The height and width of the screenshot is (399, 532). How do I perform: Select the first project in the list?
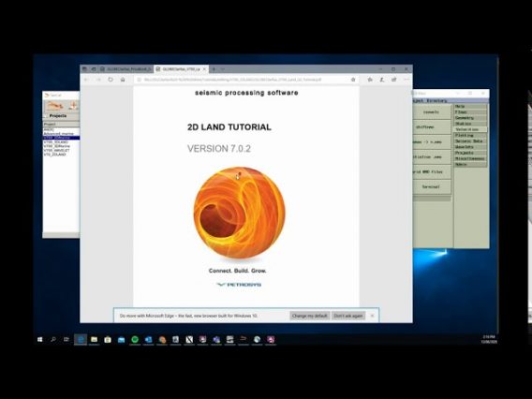click(x=50, y=129)
